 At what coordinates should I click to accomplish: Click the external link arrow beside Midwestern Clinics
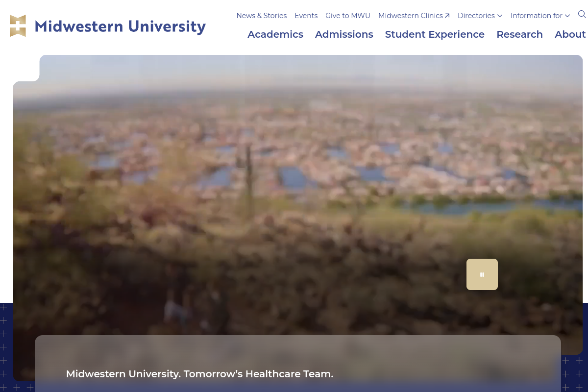[x=447, y=15]
